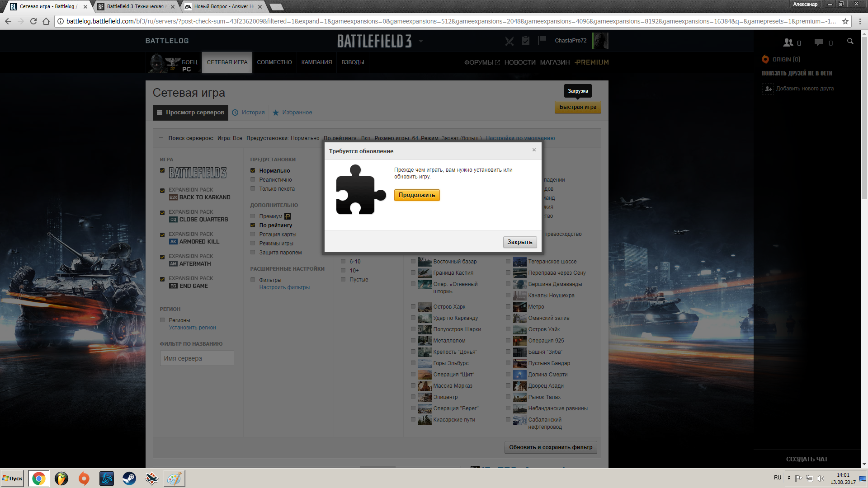Close the update dialog with X
This screenshot has width=868, height=488.
(534, 150)
